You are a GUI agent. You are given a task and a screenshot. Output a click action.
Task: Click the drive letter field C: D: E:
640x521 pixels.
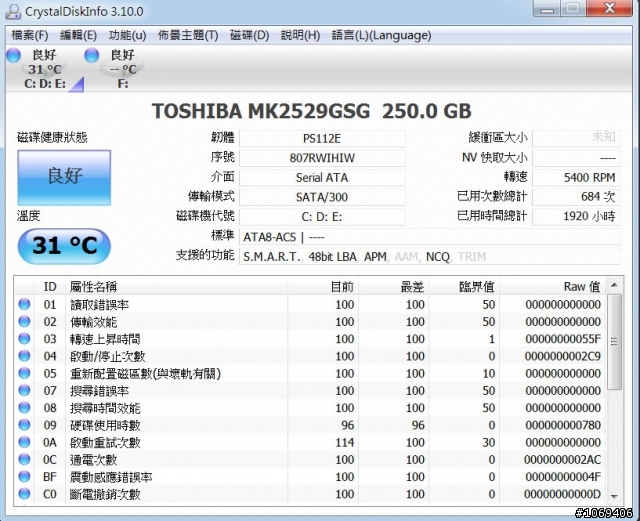(322, 217)
